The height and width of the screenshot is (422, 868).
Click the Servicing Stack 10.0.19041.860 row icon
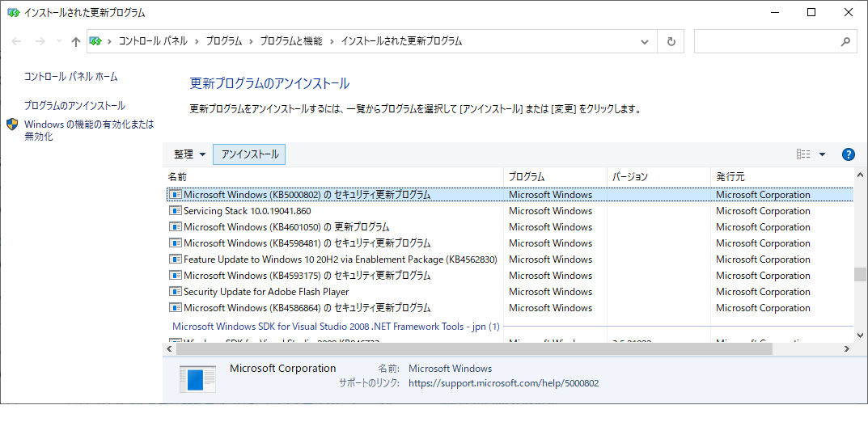click(176, 211)
